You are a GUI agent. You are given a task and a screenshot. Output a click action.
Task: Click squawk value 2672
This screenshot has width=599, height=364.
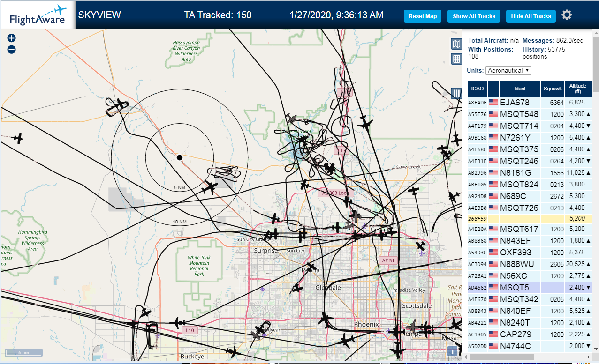coord(557,196)
